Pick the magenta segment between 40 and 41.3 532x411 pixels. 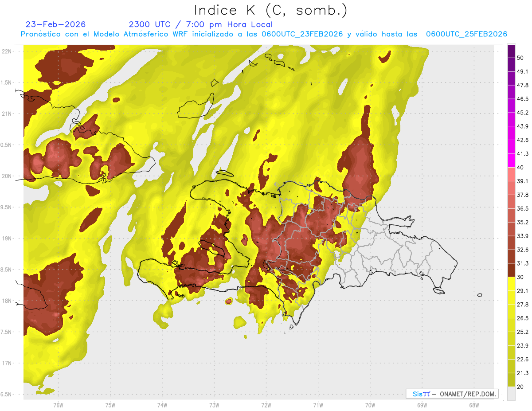pos(511,160)
